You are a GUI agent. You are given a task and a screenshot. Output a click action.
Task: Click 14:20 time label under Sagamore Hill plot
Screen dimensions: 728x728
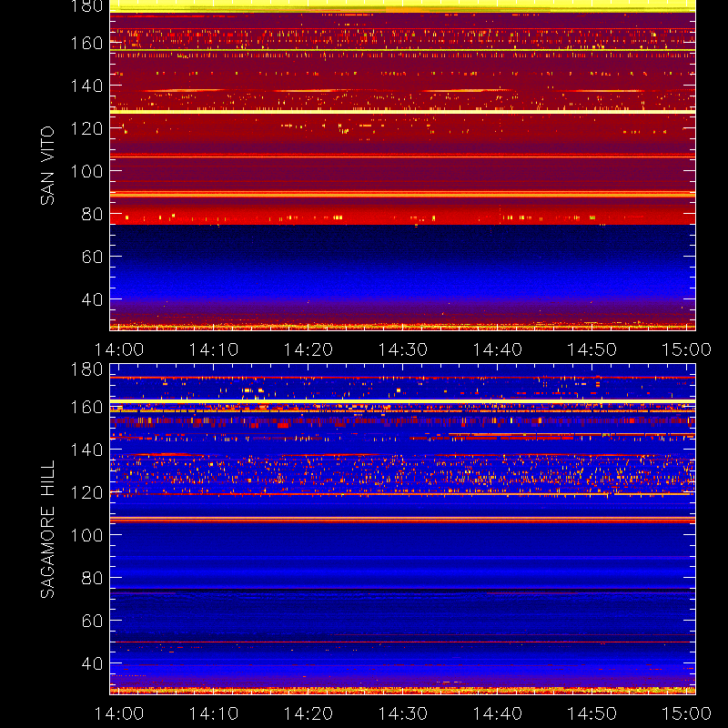coord(308,713)
